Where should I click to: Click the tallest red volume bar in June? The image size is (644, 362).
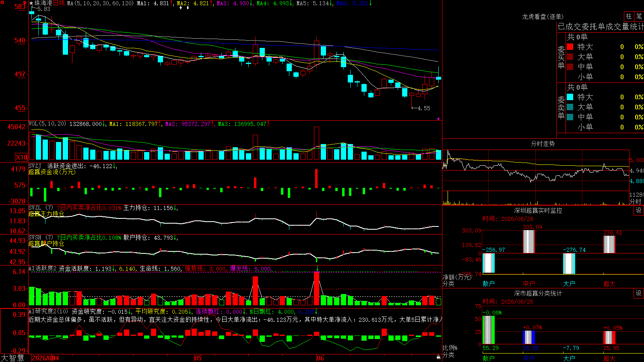(x=317, y=143)
